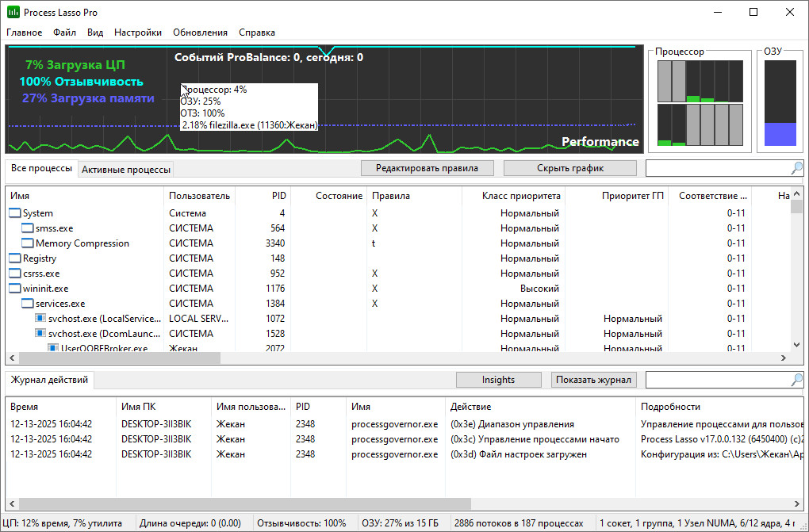809x532 pixels.
Task: Open the Главное menu
Action: point(25,33)
